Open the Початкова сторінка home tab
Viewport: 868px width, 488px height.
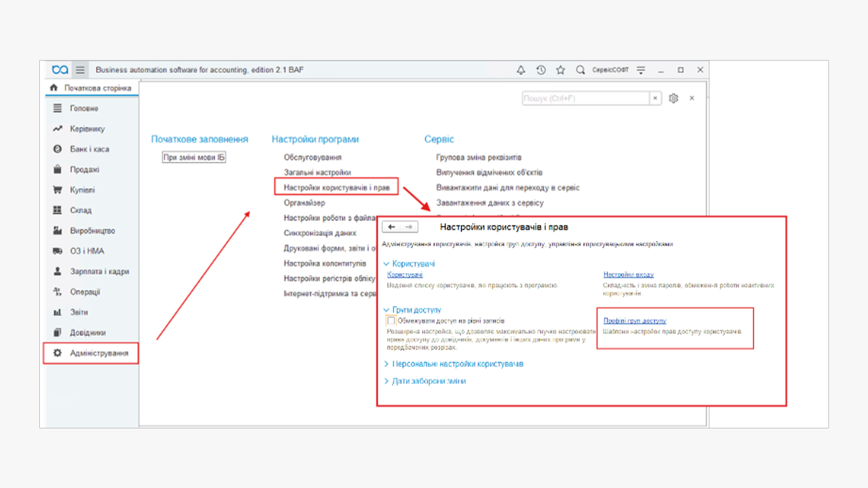[x=92, y=88]
